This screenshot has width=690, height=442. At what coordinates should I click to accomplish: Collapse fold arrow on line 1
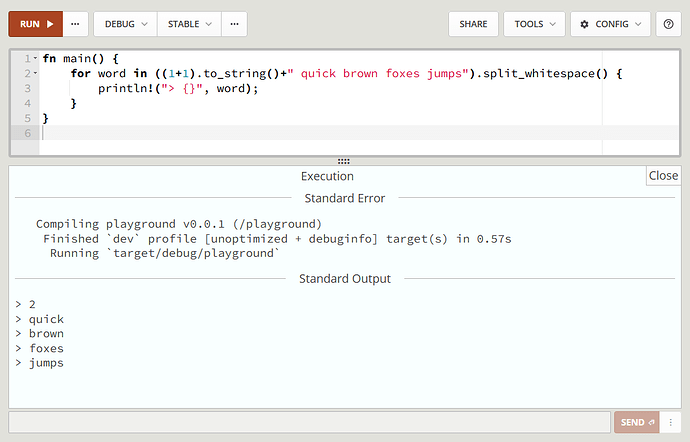point(35,58)
